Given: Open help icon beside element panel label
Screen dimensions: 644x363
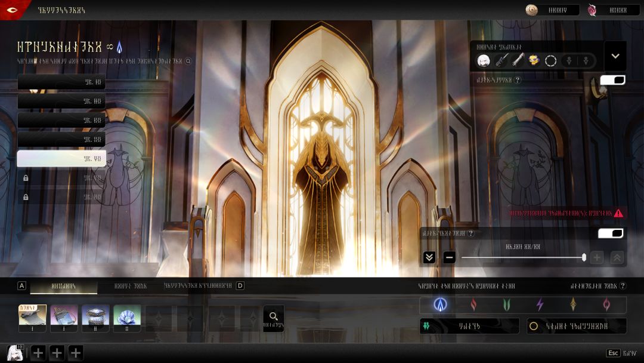Looking at the screenshot, I should pos(623,286).
